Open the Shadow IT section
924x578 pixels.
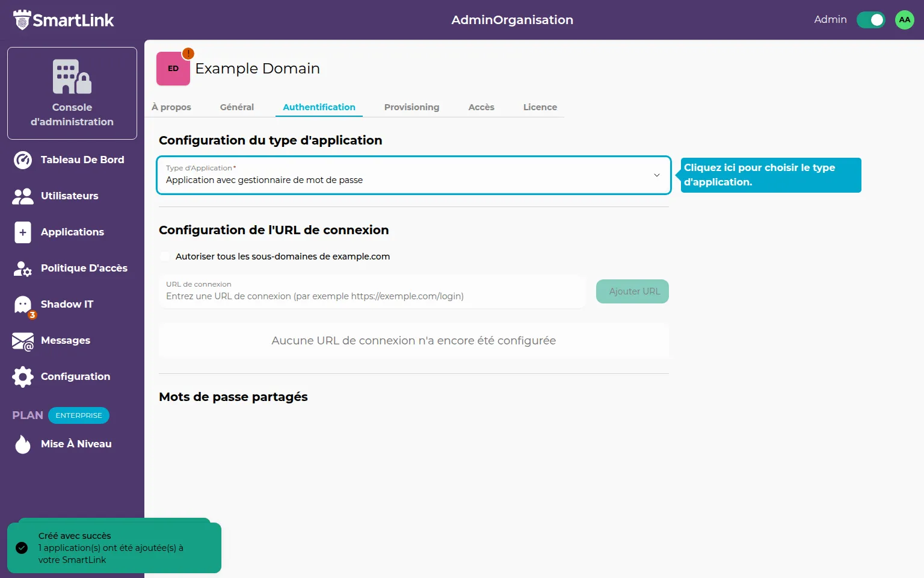point(67,304)
